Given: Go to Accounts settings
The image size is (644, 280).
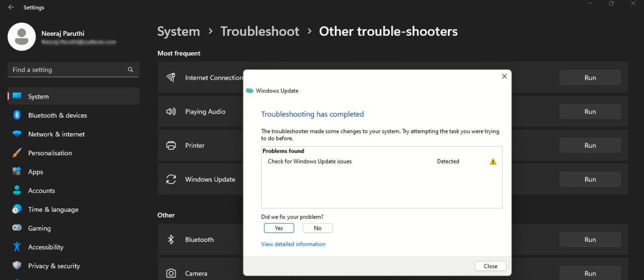Looking at the screenshot, I should click(x=73, y=191).
